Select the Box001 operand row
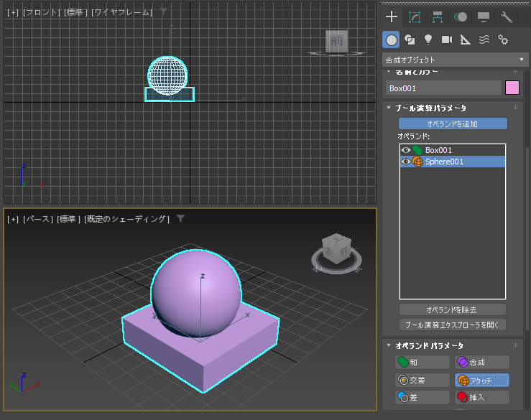The width and height of the screenshot is (531, 420). (453, 150)
